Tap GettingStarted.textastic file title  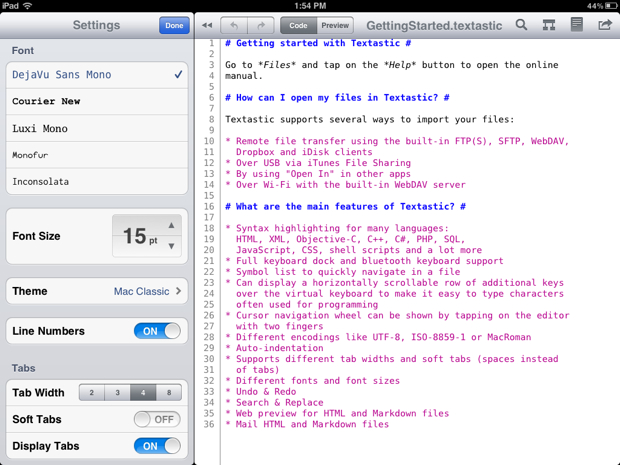coord(434,26)
